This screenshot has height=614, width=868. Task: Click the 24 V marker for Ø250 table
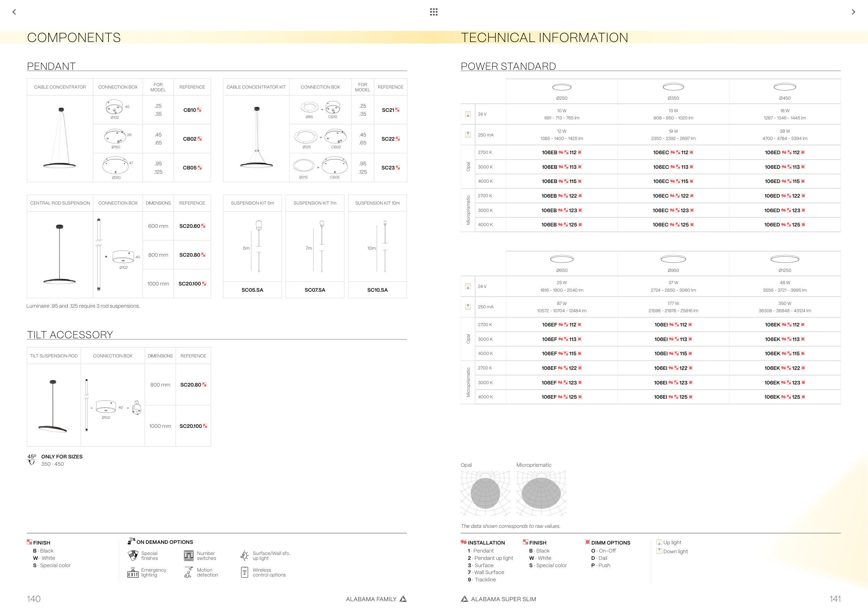pyautogui.click(x=468, y=114)
